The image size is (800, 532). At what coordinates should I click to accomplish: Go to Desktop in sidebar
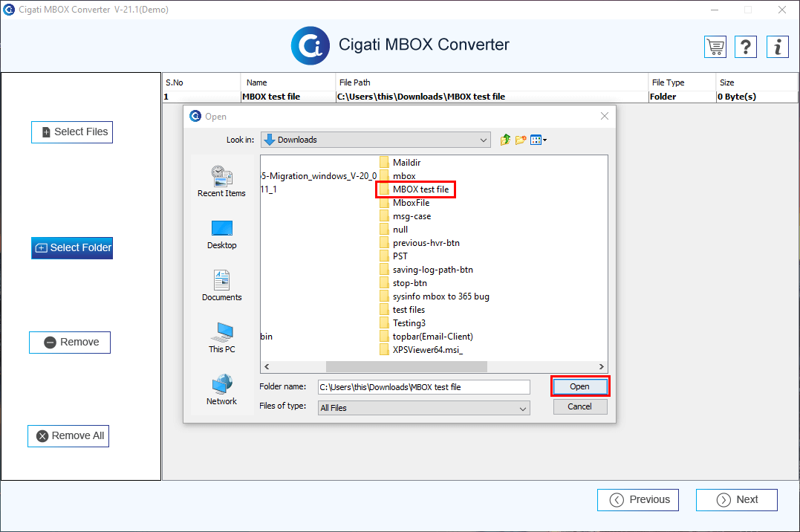point(221,234)
